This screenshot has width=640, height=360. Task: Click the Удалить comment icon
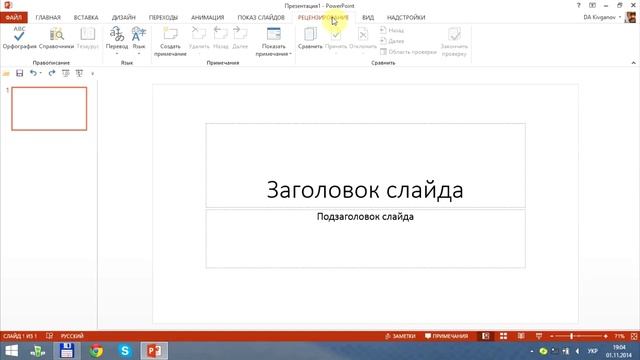pyautogui.click(x=199, y=33)
